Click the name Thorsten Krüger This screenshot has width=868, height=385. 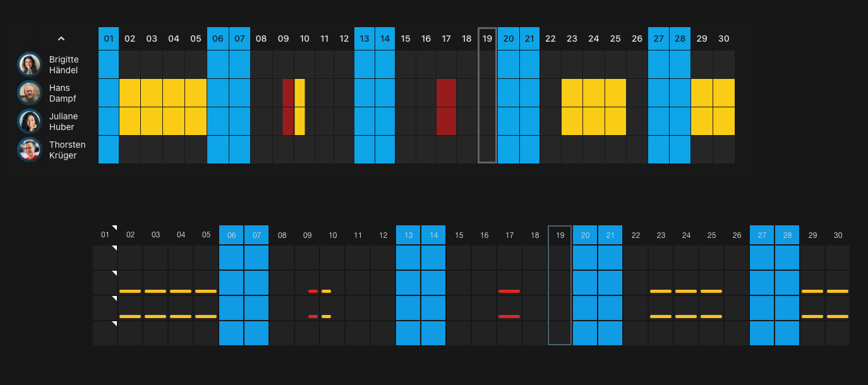point(68,150)
